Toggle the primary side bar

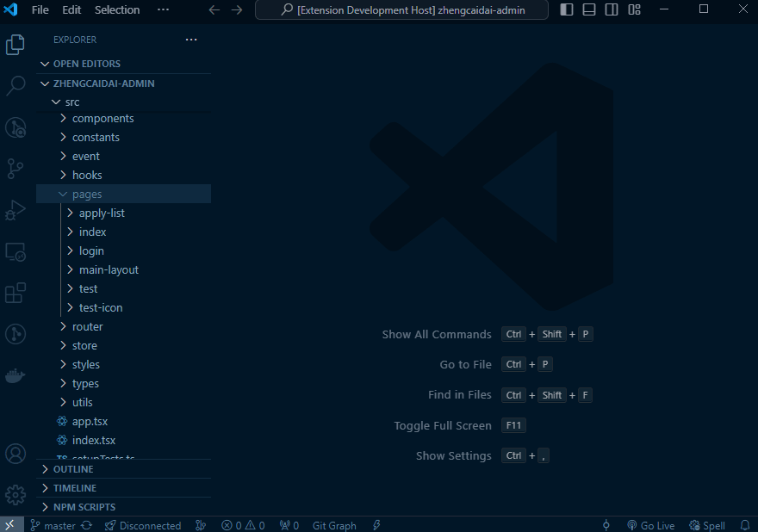[x=567, y=9]
